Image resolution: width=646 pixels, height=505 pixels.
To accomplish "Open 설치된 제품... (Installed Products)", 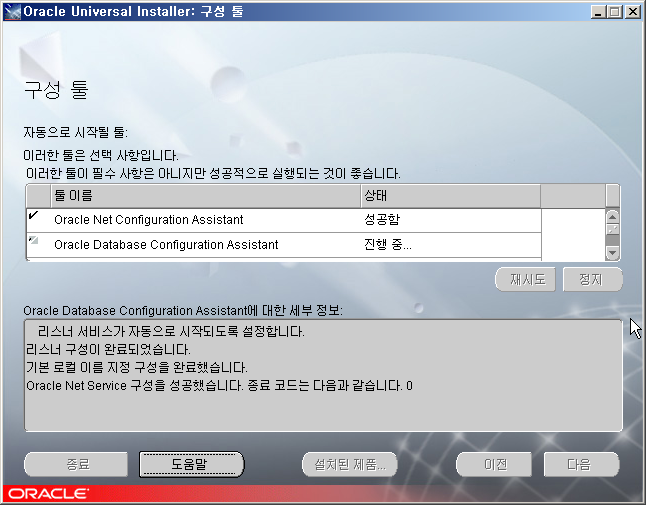I will (x=350, y=464).
